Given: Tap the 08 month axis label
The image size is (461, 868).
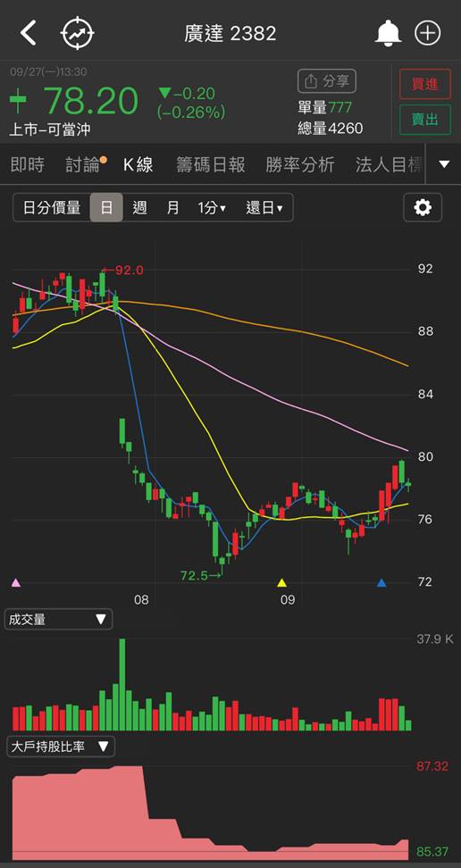Looking at the screenshot, I should pos(141,600).
